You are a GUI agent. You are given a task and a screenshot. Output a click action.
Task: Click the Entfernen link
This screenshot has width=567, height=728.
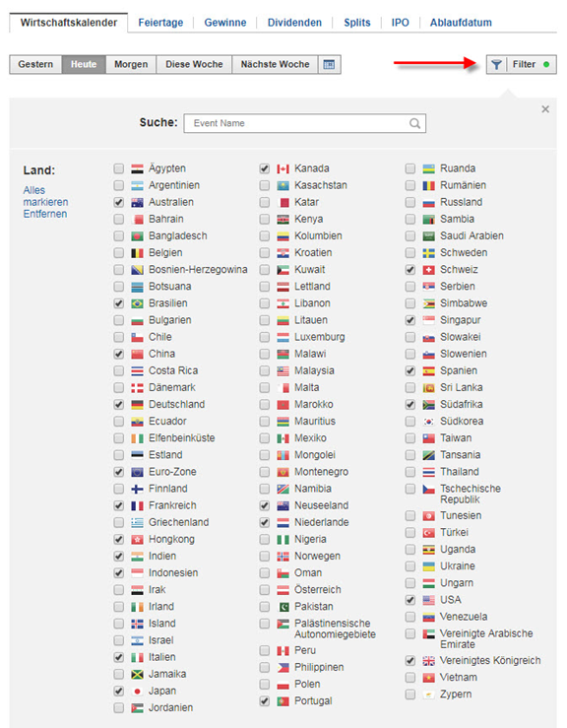tap(45, 214)
